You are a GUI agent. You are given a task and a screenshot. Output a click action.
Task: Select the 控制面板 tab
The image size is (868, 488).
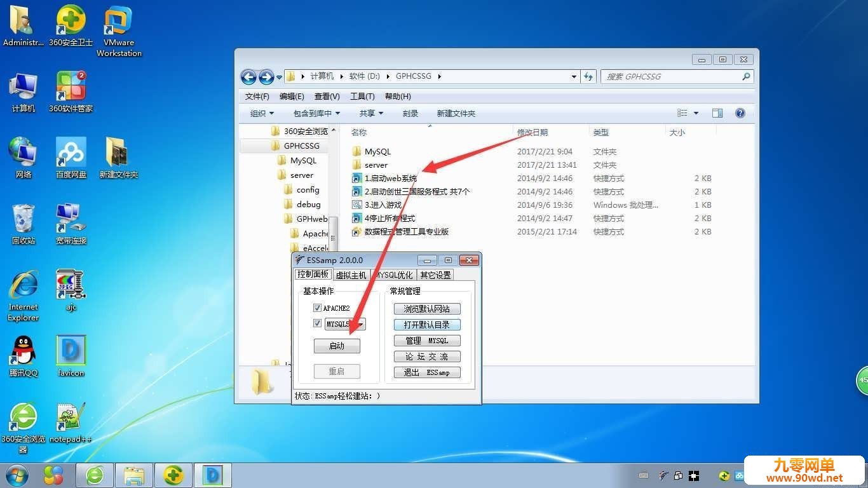coord(313,274)
